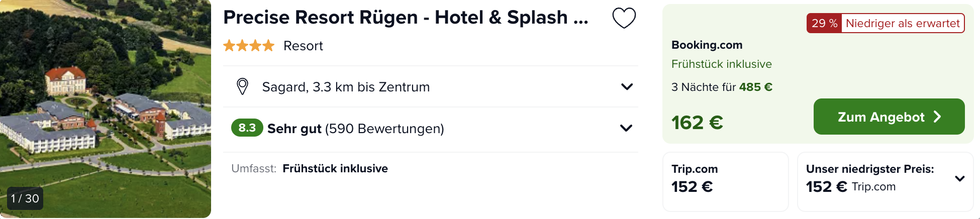Save hotel to favorites with heart icon
This screenshot has width=980, height=219.
pos(624,19)
